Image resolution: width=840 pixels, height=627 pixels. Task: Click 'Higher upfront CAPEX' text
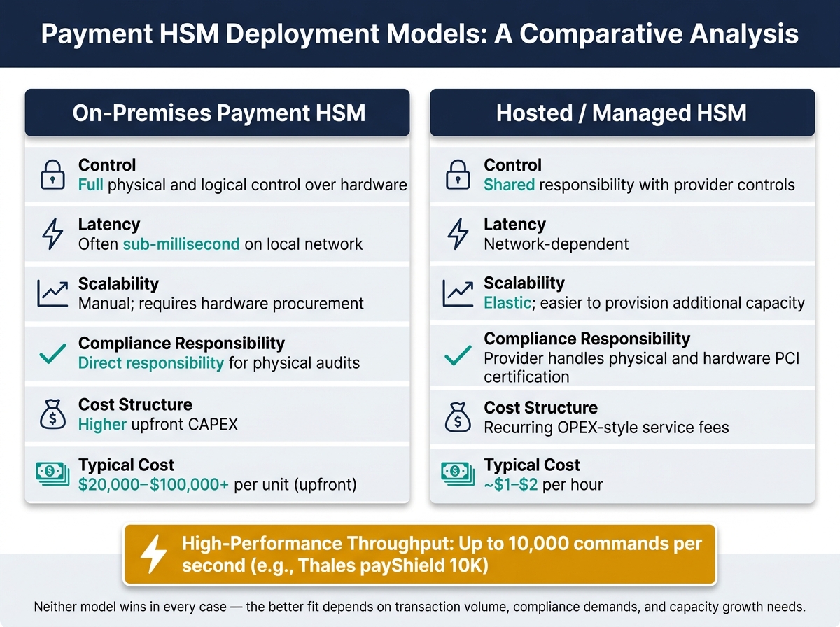pos(158,424)
